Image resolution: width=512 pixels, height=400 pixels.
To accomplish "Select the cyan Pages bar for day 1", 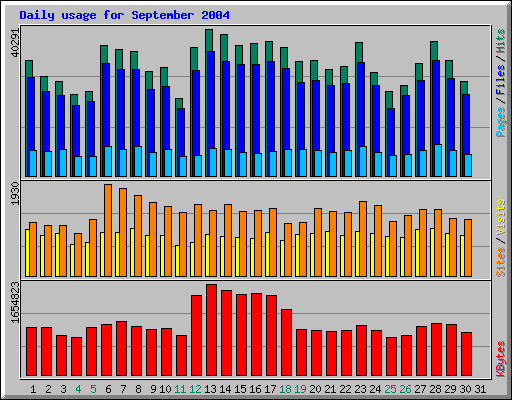I will click(x=33, y=163).
